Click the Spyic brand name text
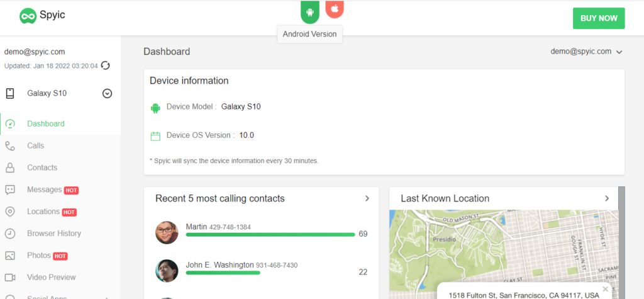 click(52, 16)
